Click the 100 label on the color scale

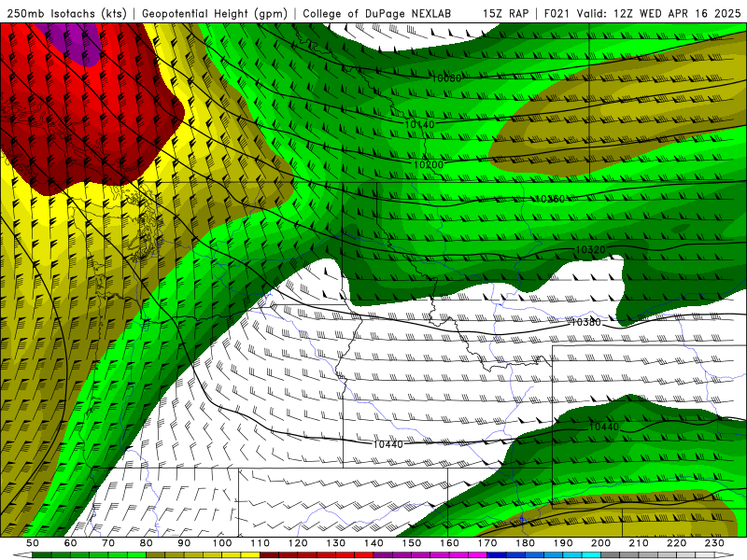pos(222,543)
